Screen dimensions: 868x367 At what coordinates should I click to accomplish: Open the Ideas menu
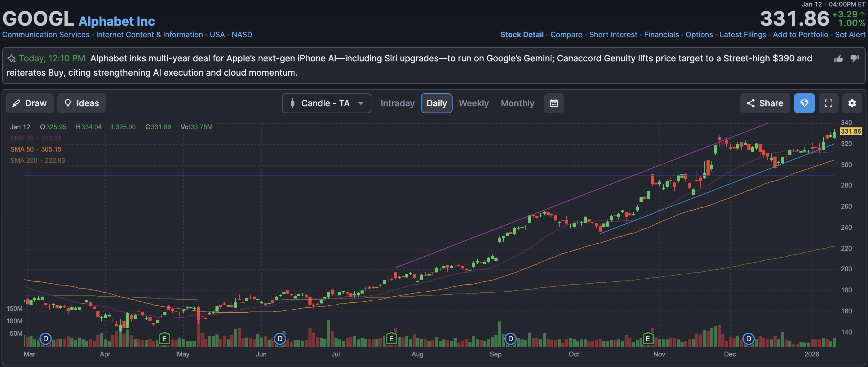click(81, 103)
